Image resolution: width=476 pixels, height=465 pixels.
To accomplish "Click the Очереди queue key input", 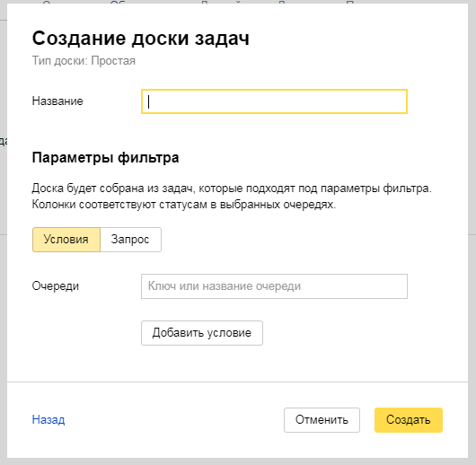I will pos(274,286).
